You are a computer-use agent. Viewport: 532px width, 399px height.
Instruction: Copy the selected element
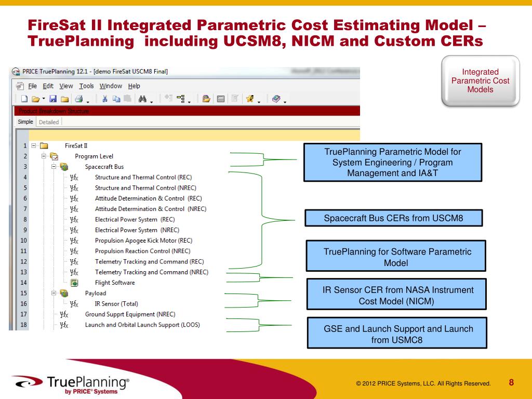pyautogui.click(x=116, y=99)
